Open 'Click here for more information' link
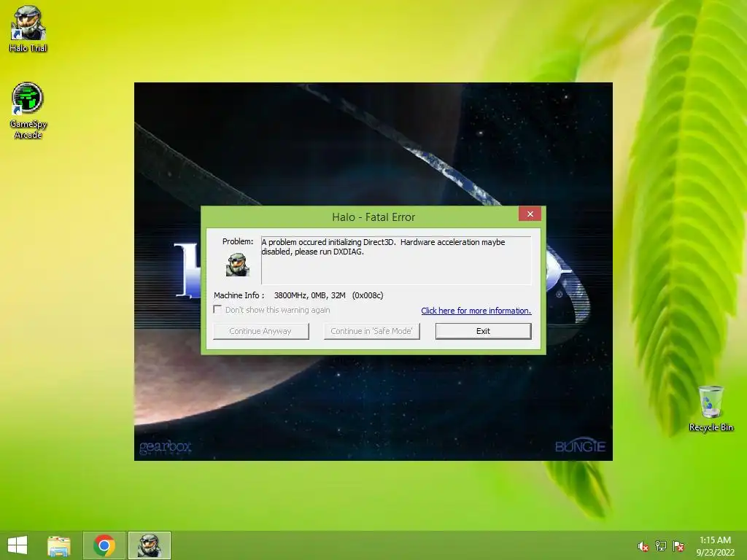Image resolution: width=747 pixels, height=560 pixels. click(x=476, y=311)
